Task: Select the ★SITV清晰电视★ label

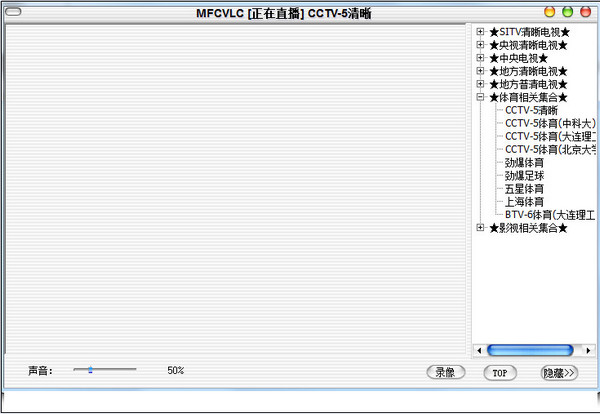Action: tap(530, 32)
